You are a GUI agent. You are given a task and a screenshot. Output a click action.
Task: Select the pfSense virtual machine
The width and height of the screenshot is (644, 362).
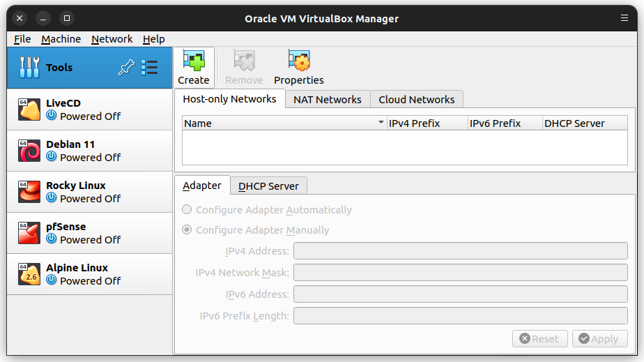(x=89, y=233)
